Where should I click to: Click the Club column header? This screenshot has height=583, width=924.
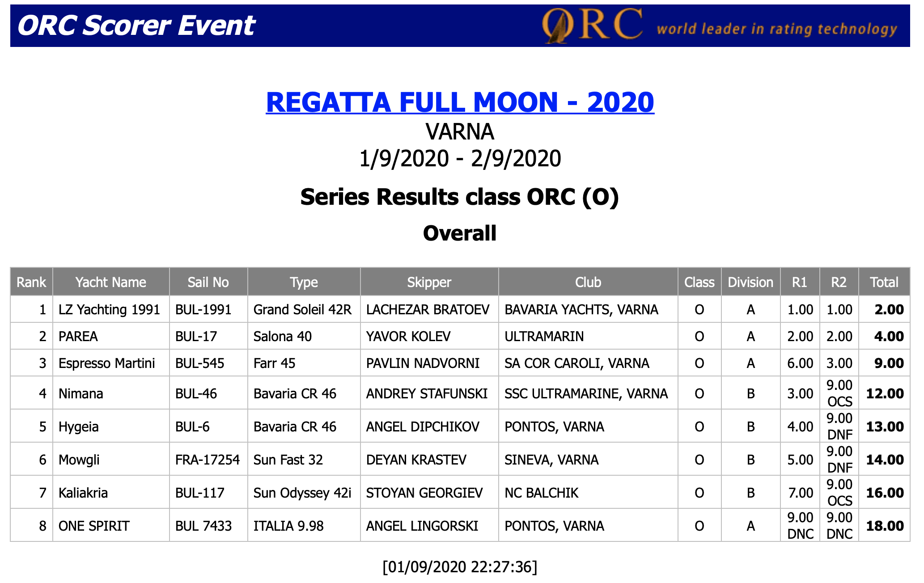tap(588, 282)
